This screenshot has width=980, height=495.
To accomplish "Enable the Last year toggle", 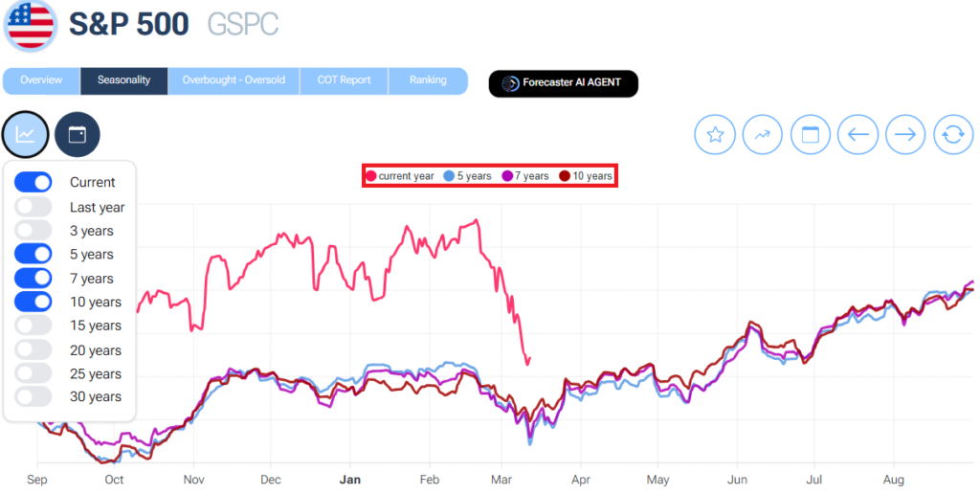I will pyautogui.click(x=33, y=207).
